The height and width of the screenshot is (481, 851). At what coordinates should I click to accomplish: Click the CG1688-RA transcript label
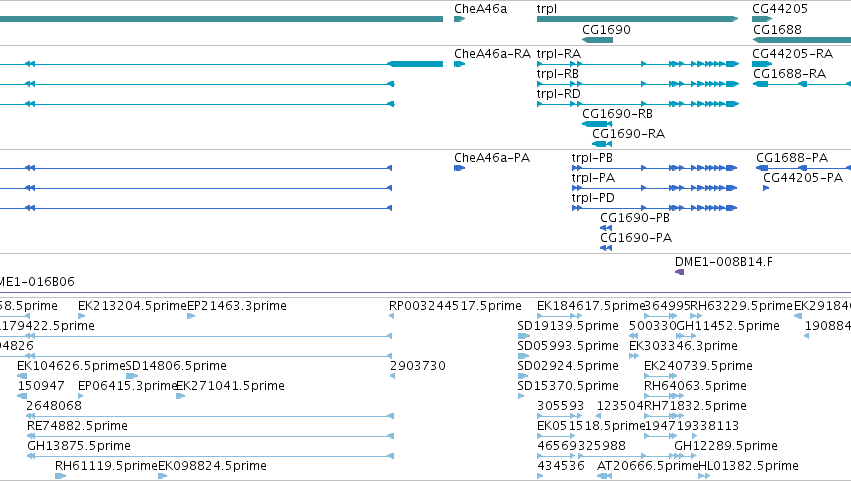click(x=790, y=74)
